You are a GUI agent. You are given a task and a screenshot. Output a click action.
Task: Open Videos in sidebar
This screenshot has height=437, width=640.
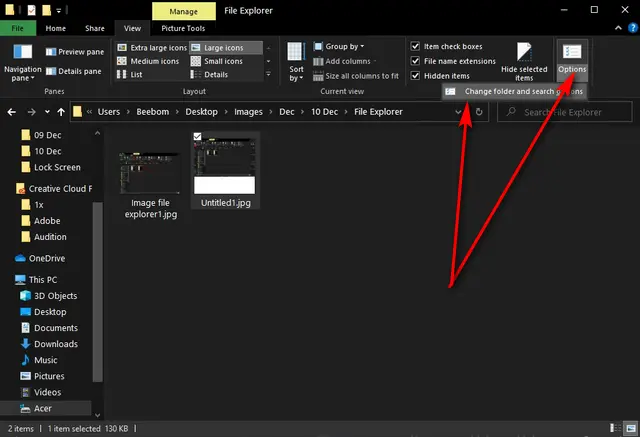[41, 393]
